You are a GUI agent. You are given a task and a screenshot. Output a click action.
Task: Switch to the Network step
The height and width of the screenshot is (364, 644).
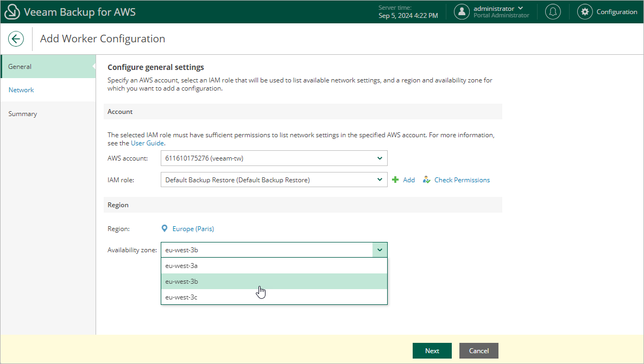click(x=21, y=90)
